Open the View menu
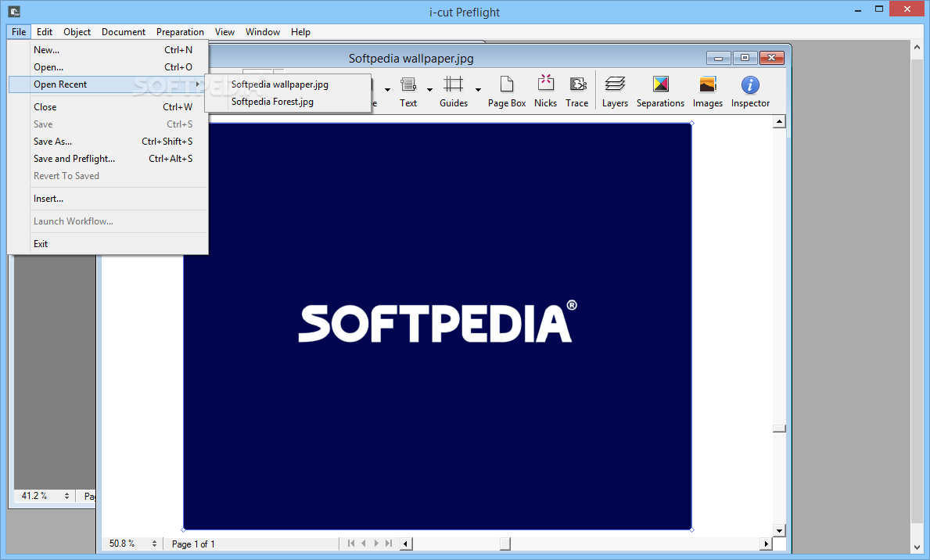930x560 pixels. (x=224, y=32)
